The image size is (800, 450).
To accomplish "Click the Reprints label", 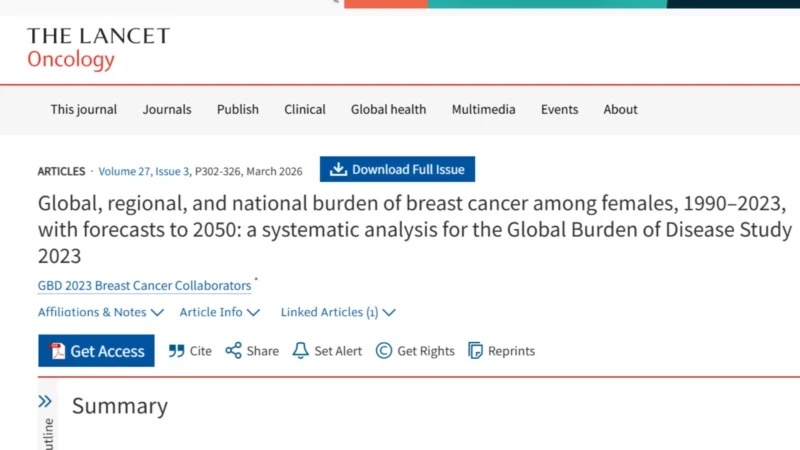I will (x=511, y=351).
